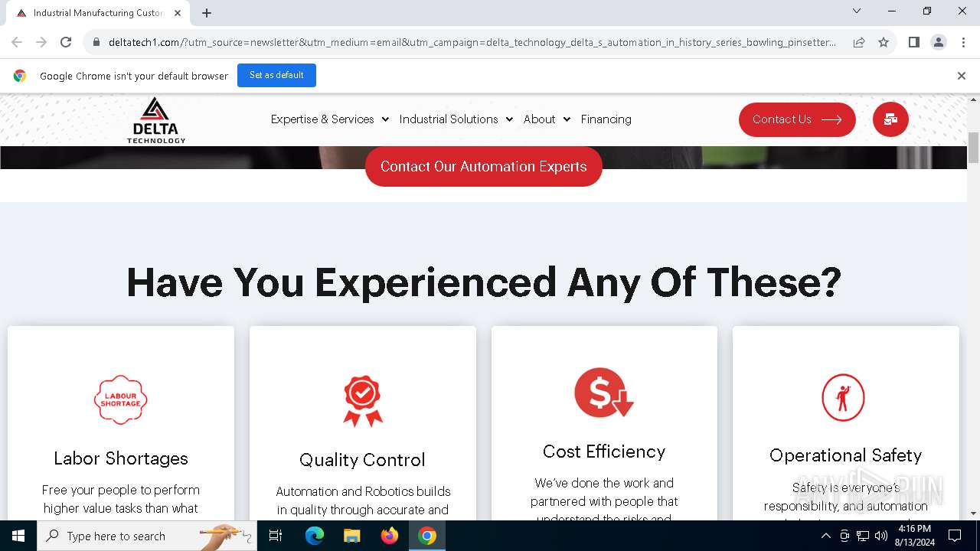The height and width of the screenshot is (551, 980).
Task: Launch Firefox from taskbar
Action: 390,536
